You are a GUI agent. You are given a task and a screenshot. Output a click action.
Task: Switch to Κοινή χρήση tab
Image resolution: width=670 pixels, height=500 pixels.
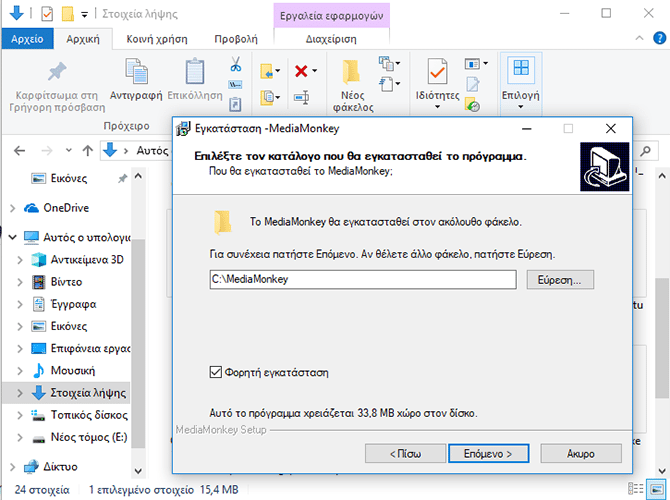click(x=157, y=39)
